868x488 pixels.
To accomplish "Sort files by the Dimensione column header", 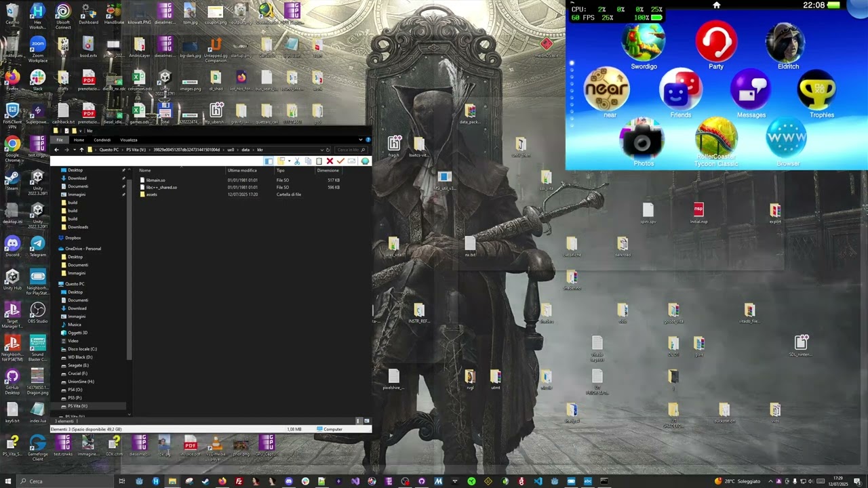I will tap(328, 171).
